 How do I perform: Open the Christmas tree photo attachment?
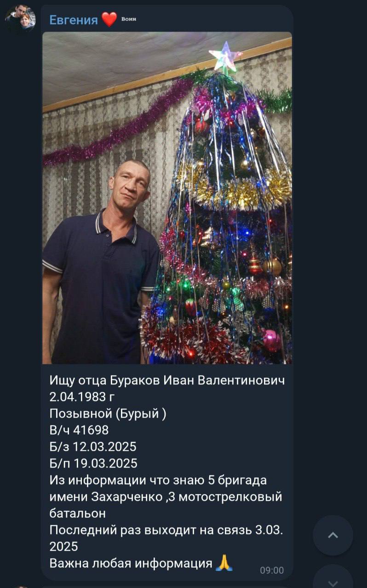tap(167, 198)
